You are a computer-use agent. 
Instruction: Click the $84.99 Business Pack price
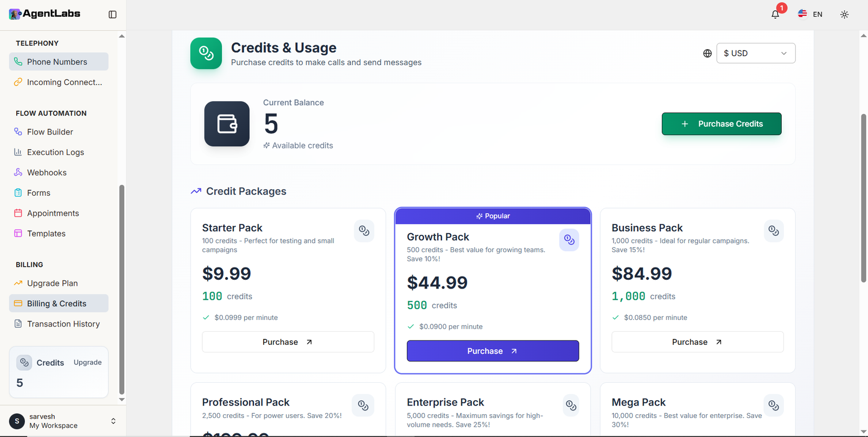pyautogui.click(x=642, y=273)
